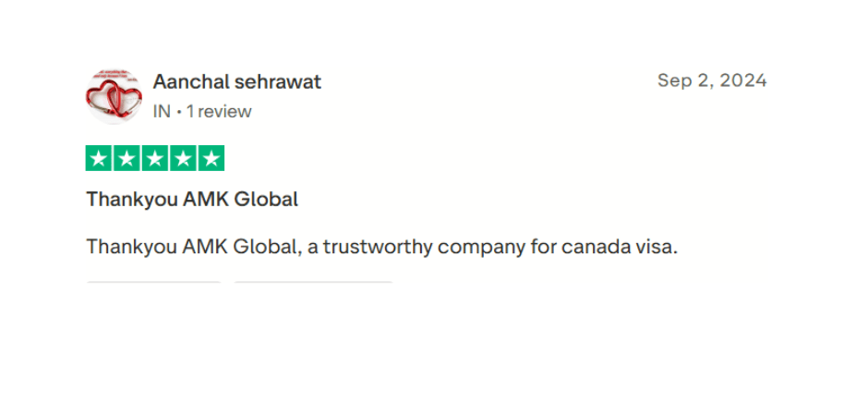
Task: Click the year 2024 in the date
Action: point(743,80)
